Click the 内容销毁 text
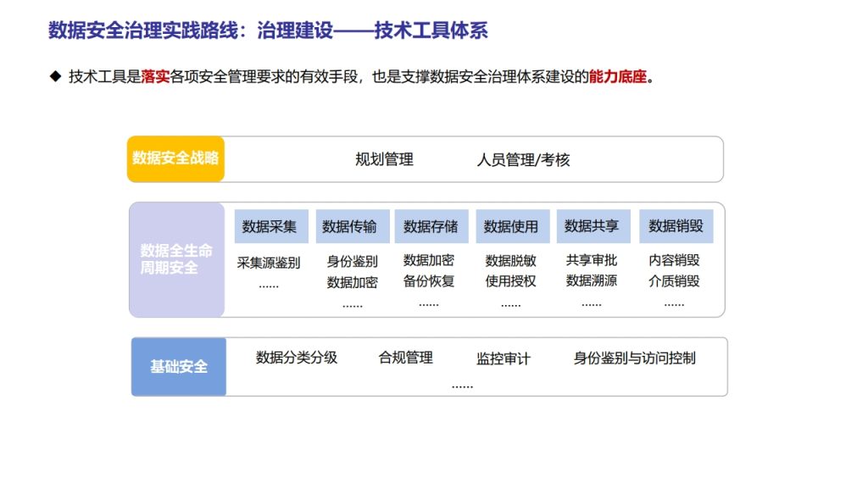The height and width of the screenshot is (488, 868). point(674,260)
